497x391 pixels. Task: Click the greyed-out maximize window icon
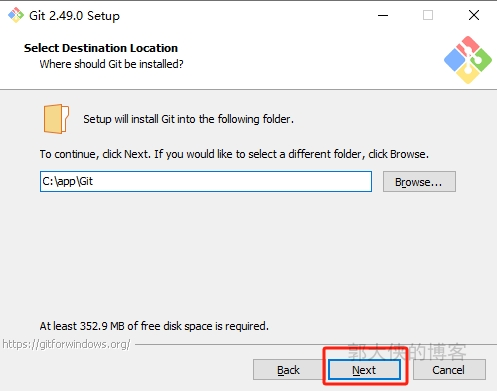pos(428,15)
